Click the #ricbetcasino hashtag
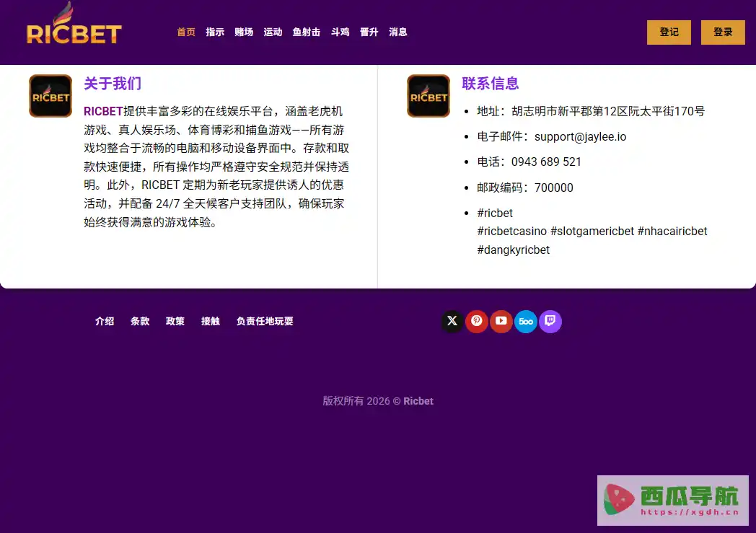Viewport: 756px width, 533px height. point(511,232)
